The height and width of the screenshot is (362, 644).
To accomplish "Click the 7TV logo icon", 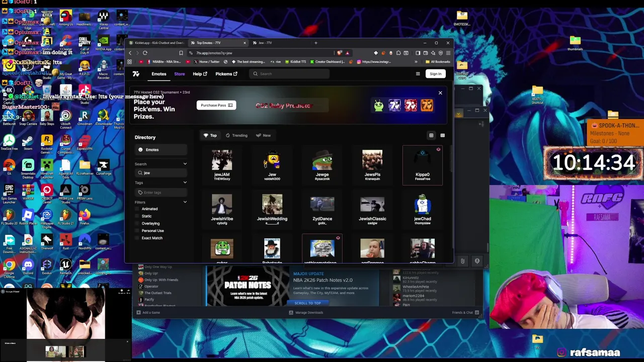I will [136, 74].
